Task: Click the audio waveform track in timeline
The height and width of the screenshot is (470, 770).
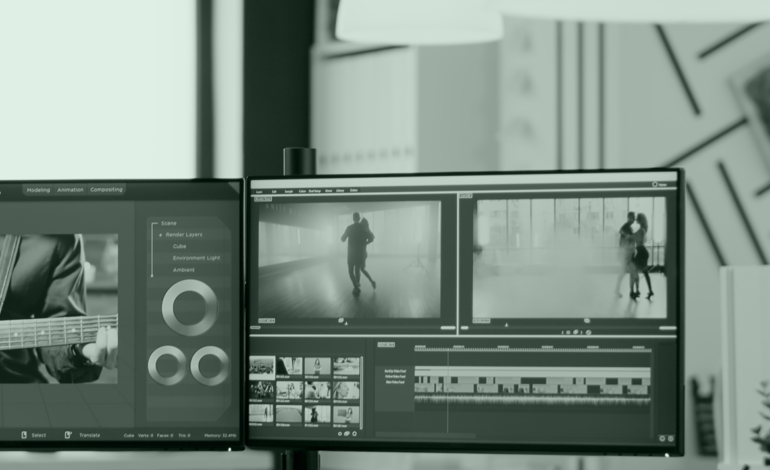Action: [x=531, y=399]
